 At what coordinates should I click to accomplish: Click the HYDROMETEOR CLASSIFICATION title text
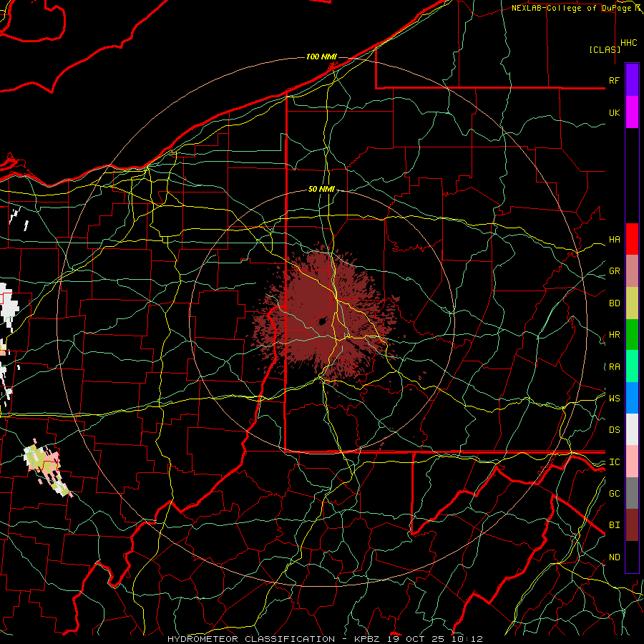point(251,639)
